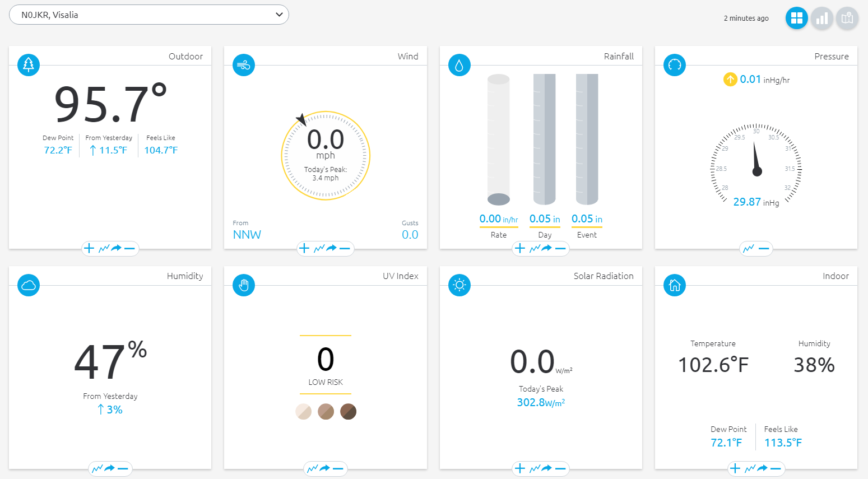Viewport: 868px width, 479px height.
Task: Collapse the Rainfall tile with minus
Action: [560, 248]
